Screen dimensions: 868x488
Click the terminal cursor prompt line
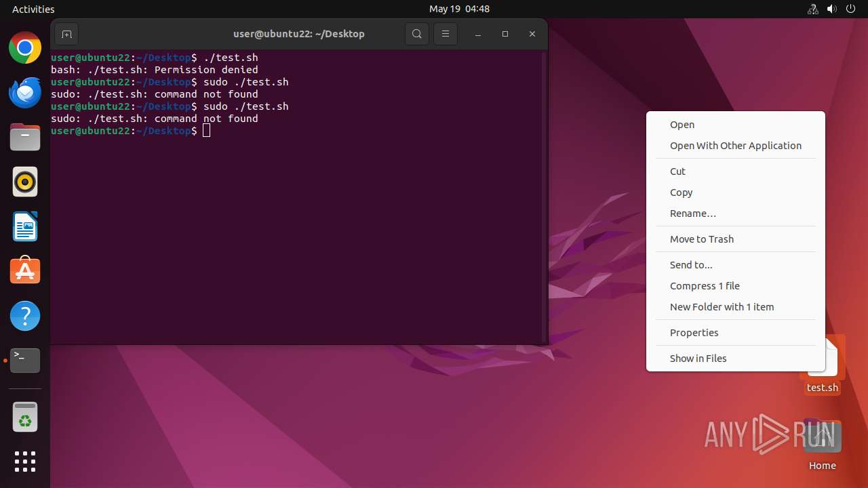pyautogui.click(x=131, y=131)
